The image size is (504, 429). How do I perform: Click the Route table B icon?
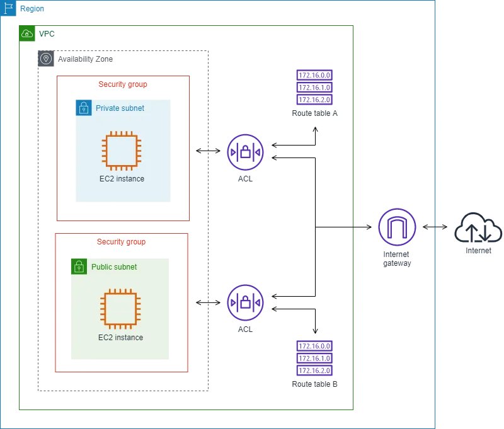[x=312, y=358]
